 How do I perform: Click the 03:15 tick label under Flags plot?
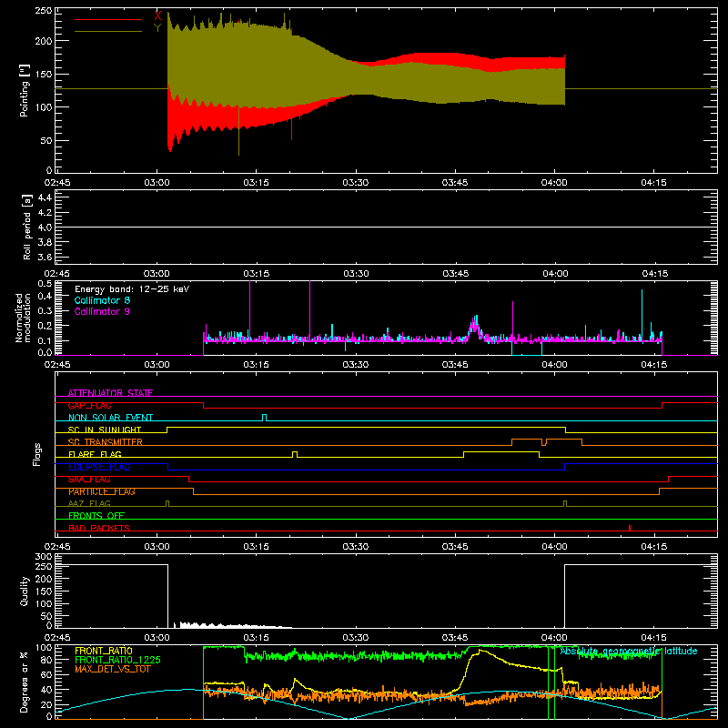coord(257,547)
